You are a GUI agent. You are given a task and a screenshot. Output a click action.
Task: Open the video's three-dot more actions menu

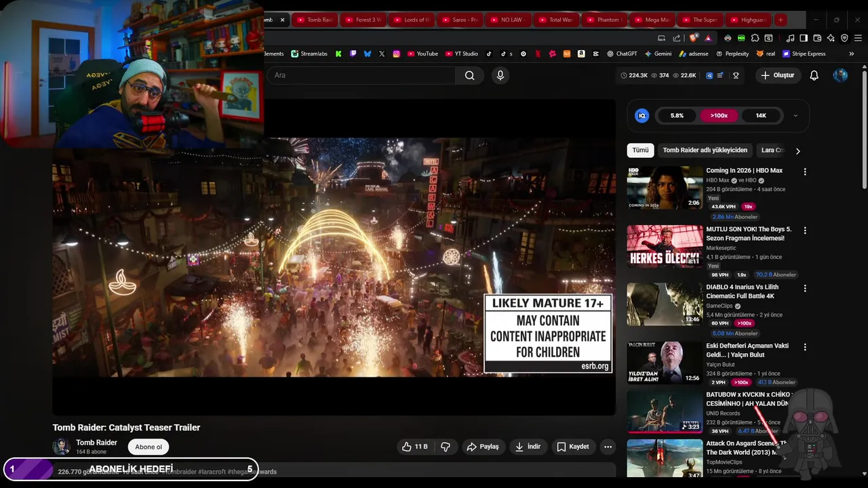coord(608,447)
